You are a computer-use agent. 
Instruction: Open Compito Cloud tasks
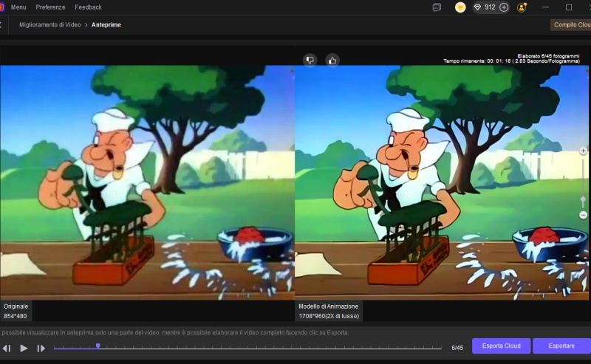tap(570, 25)
